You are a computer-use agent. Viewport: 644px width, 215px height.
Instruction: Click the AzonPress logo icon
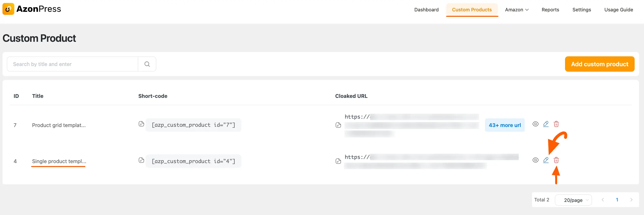coord(8,9)
